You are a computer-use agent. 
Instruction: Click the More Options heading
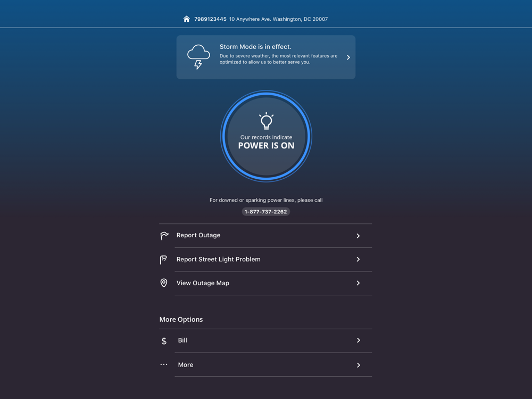tap(181, 320)
